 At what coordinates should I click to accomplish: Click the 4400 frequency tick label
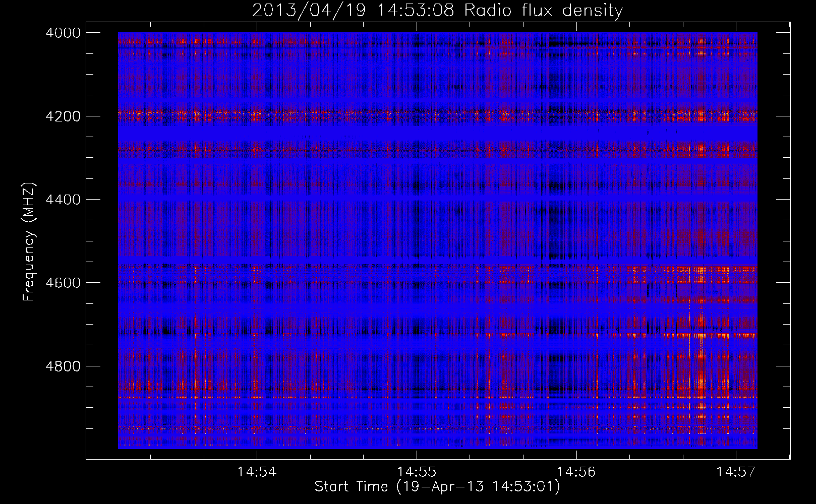coord(63,200)
